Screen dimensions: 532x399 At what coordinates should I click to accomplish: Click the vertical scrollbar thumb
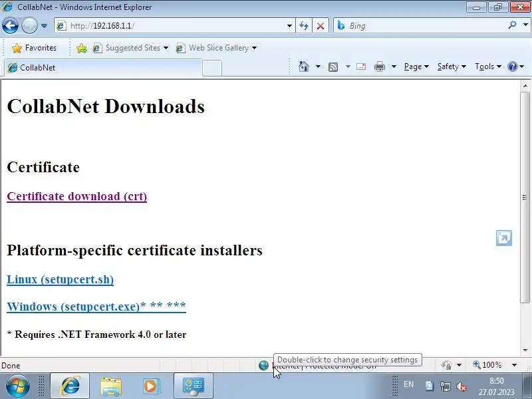[x=525, y=197]
